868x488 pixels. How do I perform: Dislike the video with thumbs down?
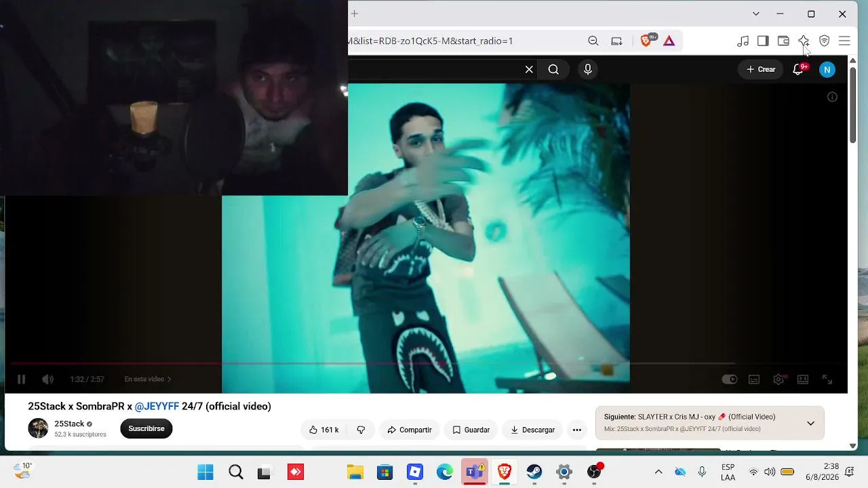(x=361, y=430)
